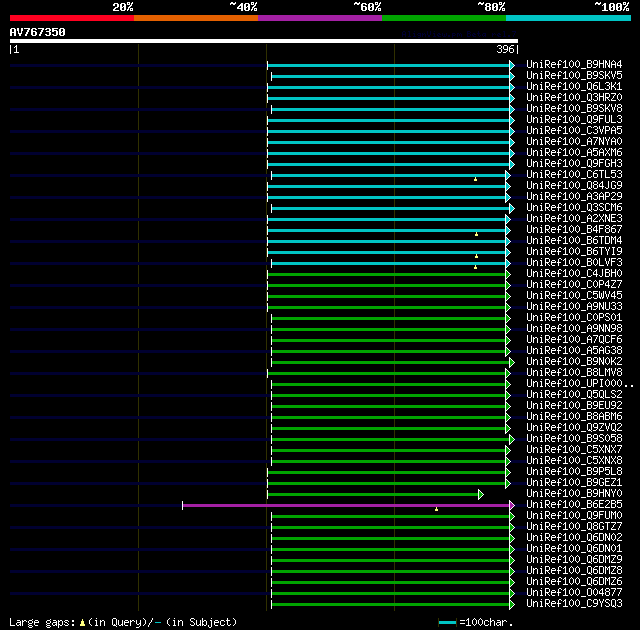Open the UniRef100_C3VPA5 hit label

coord(574,131)
